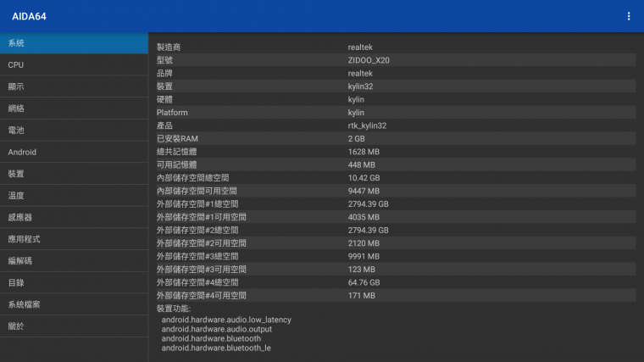Click the 已安裝RAM row label
644x362 pixels.
pyautogui.click(x=177, y=139)
